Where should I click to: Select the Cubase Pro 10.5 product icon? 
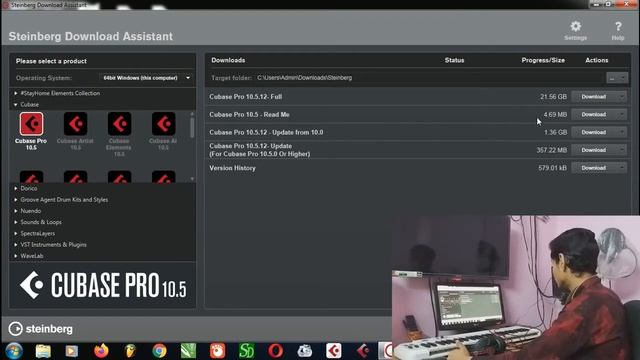click(x=31, y=124)
